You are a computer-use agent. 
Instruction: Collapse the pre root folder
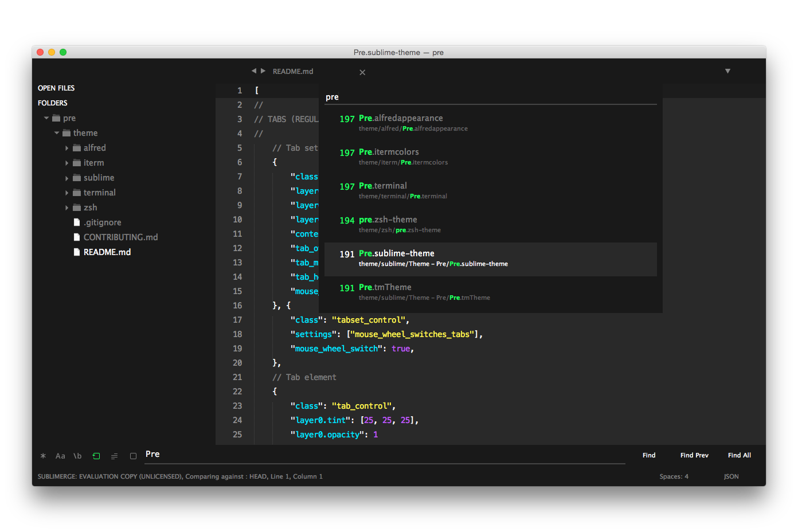pyautogui.click(x=46, y=118)
